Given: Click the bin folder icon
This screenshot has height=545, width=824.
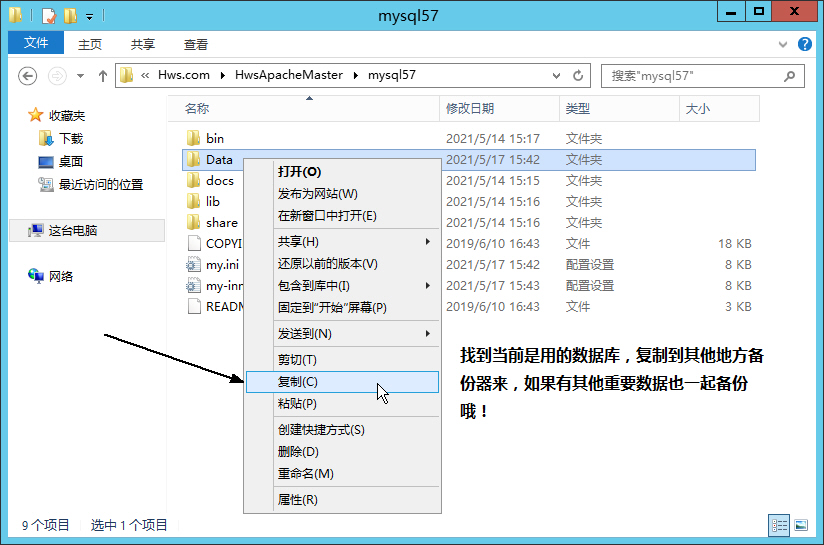Looking at the screenshot, I should (x=194, y=138).
